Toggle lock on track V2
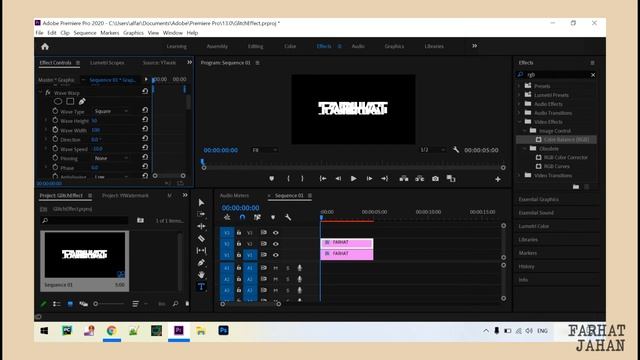 click(239, 244)
